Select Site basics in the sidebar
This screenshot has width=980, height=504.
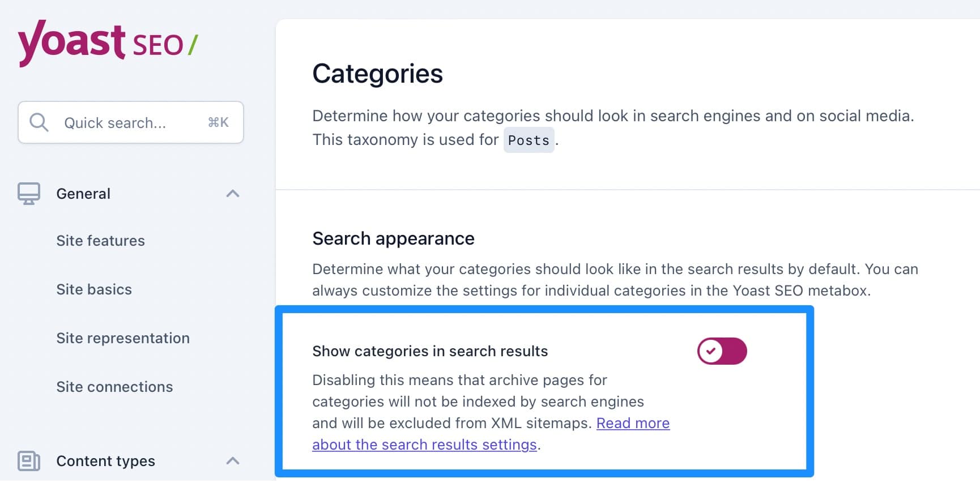click(93, 289)
